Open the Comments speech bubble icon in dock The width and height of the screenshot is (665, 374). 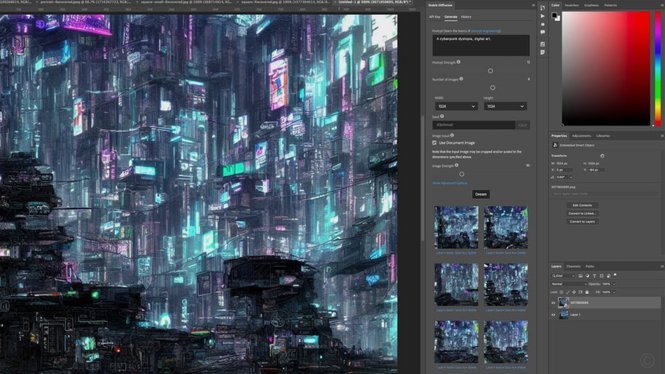[542, 32]
